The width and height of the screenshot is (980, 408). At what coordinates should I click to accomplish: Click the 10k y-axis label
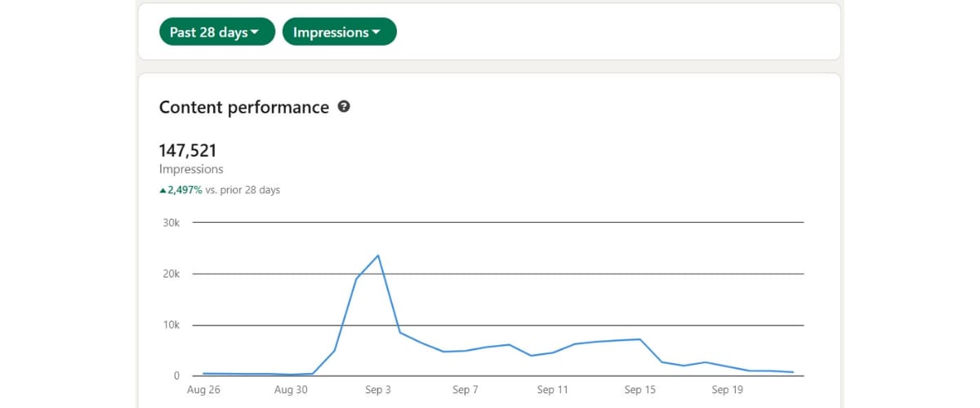pyautogui.click(x=170, y=326)
